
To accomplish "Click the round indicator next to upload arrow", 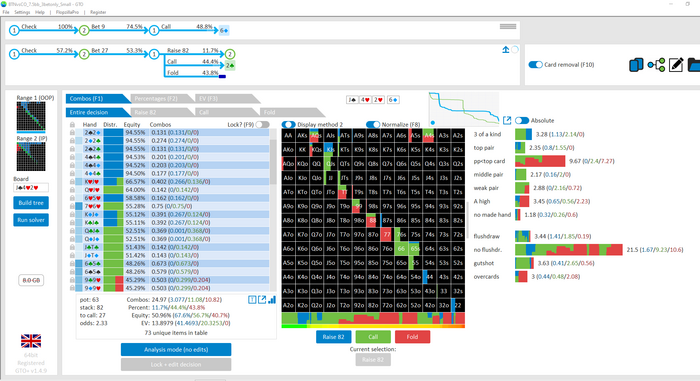I will point(515,50).
